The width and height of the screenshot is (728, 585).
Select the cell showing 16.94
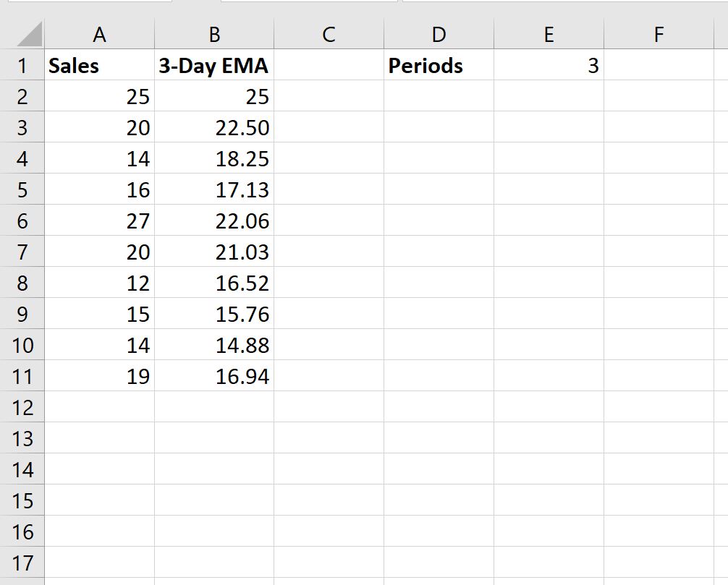214,375
